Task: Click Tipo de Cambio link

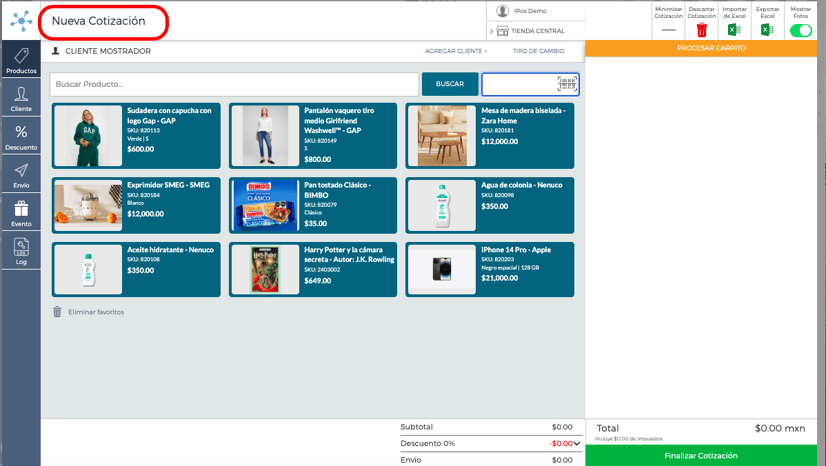Action: (x=538, y=51)
